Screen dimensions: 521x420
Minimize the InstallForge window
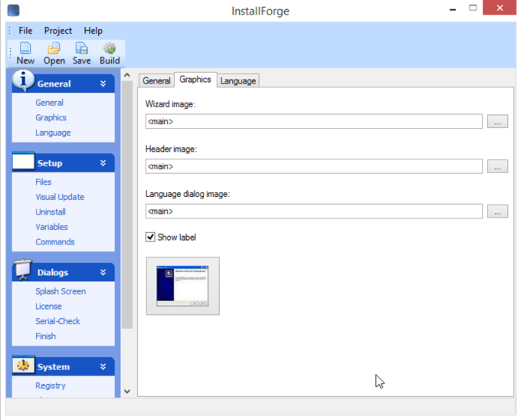453,8
